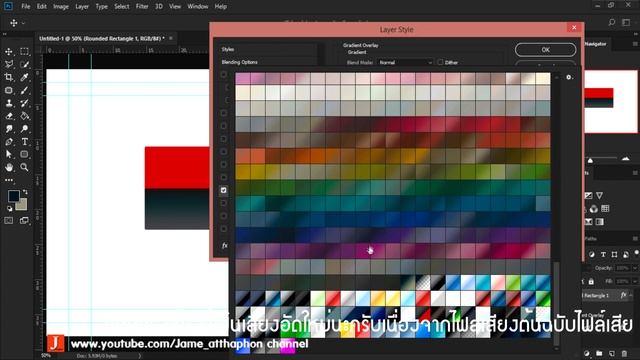Select the Zoom magnifier tool

pos(24,167)
